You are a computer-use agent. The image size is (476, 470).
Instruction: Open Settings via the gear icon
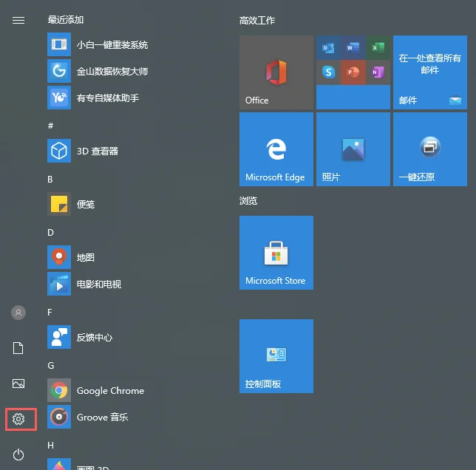pyautogui.click(x=18, y=419)
